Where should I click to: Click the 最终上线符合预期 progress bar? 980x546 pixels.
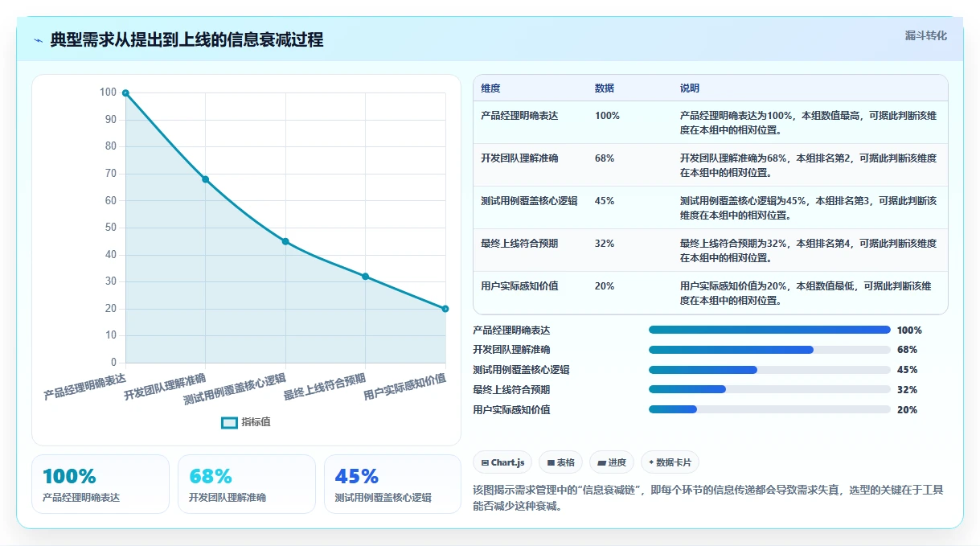(x=769, y=389)
